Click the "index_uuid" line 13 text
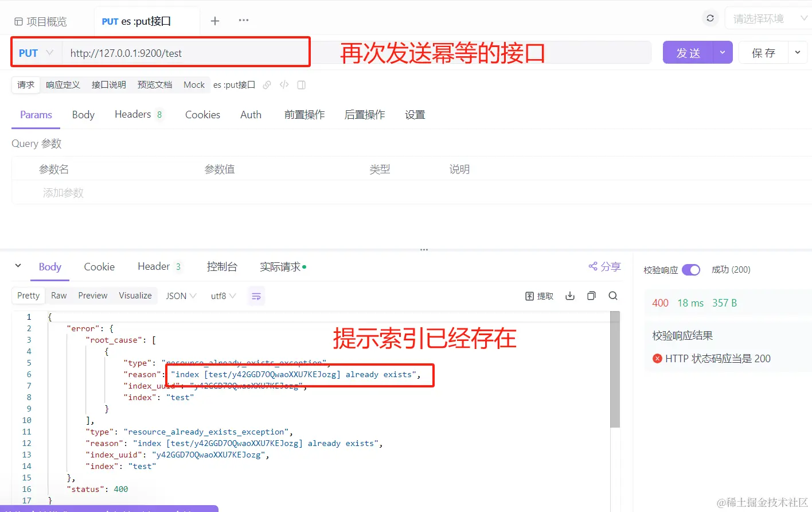812x512 pixels. pyautogui.click(x=178, y=455)
